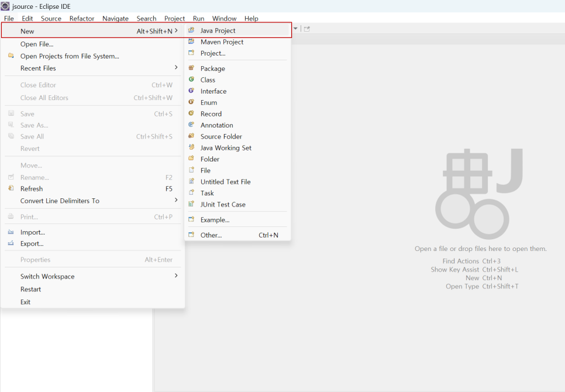Open the Refactor menu

pos(82,18)
